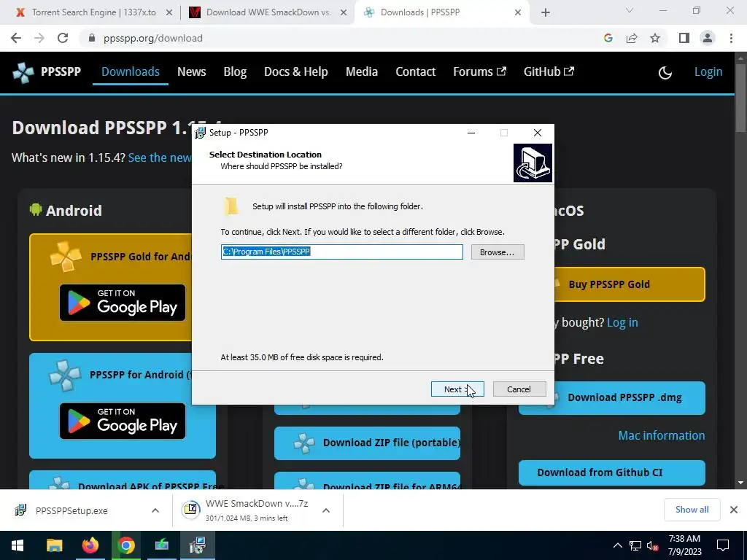Reload the page with refresh icon
This screenshot has height=560, width=747.
tap(63, 38)
